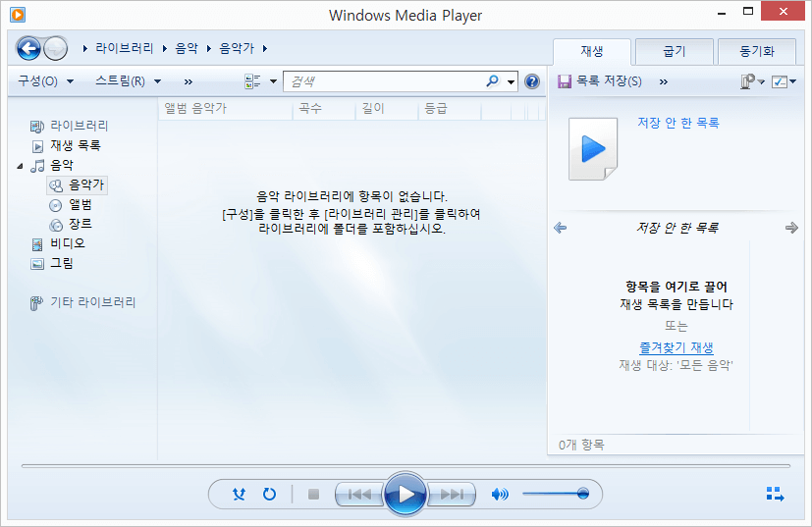The image size is (812, 527).
Task: Click the 즐겨찾기 재생 link
Action: [677, 347]
